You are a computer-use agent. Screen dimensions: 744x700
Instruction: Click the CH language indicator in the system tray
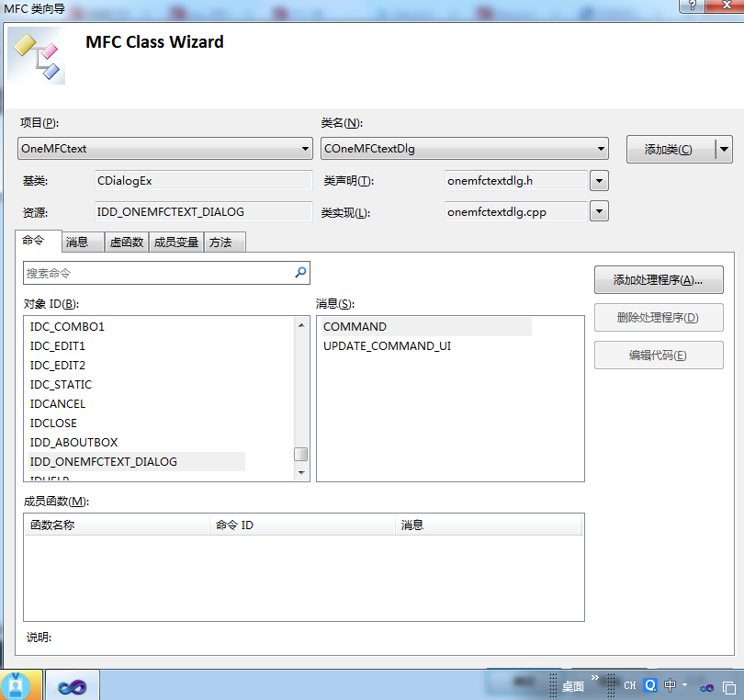(x=630, y=684)
